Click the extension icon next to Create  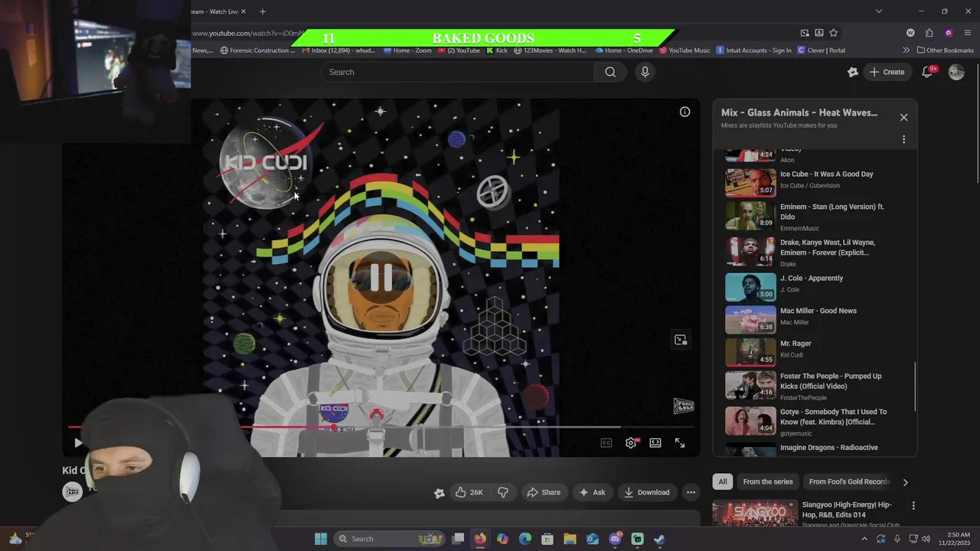(853, 72)
